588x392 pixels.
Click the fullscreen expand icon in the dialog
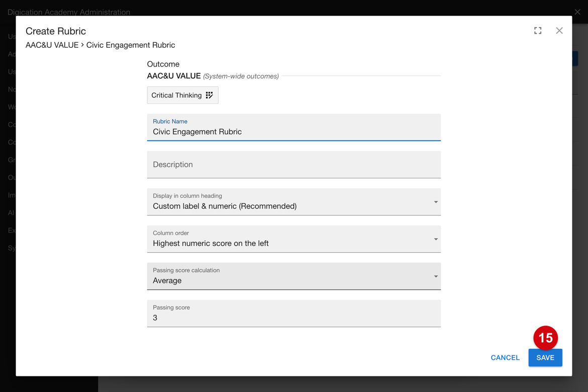tap(538, 31)
